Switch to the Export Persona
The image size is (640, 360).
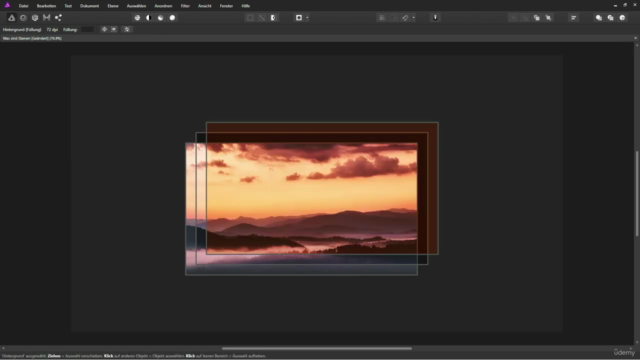[58, 18]
